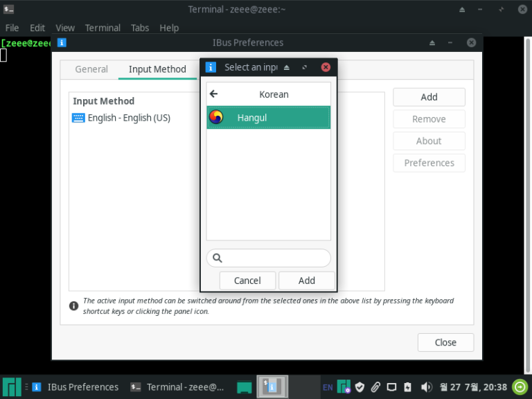The image size is (532, 399).
Task: Switch to the General tab
Action: pyautogui.click(x=91, y=69)
